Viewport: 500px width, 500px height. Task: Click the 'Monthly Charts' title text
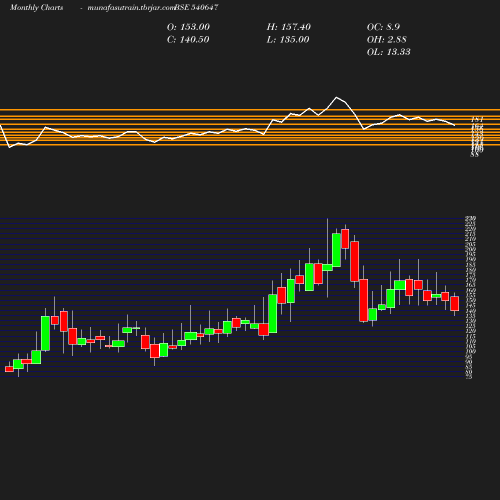tap(36, 8)
